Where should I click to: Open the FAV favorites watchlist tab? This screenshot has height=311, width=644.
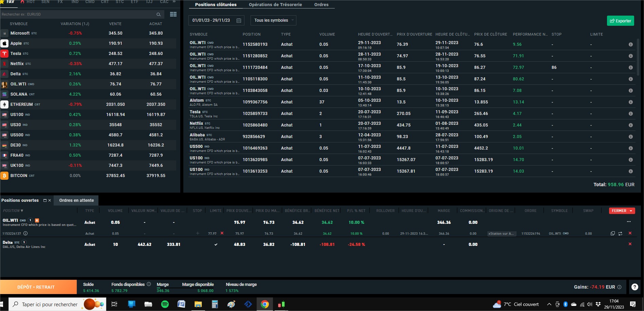tap(11, 2)
